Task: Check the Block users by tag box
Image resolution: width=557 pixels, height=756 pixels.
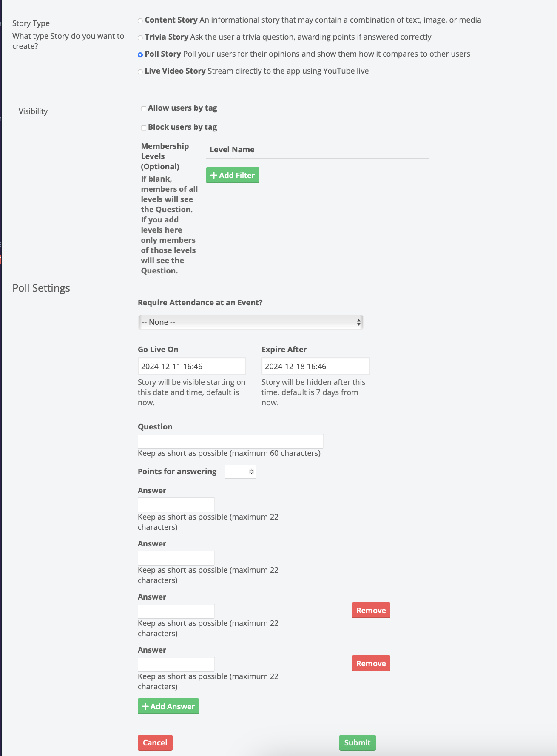Action: tap(144, 128)
